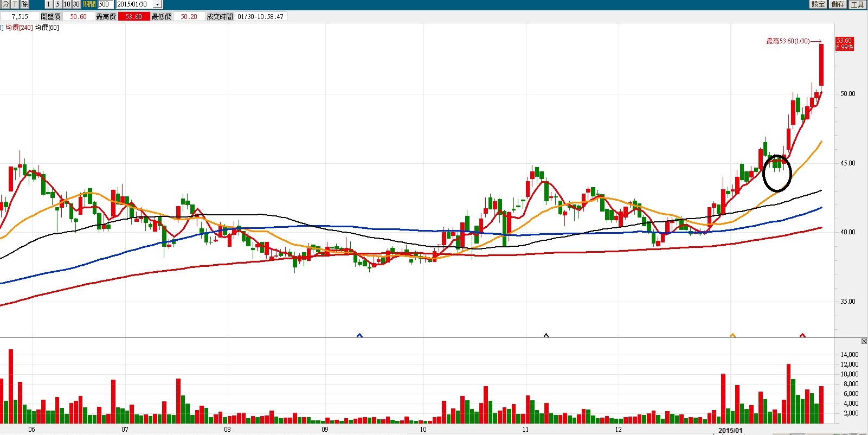Click the 開盤價 label
868x435 pixels.
(51, 17)
